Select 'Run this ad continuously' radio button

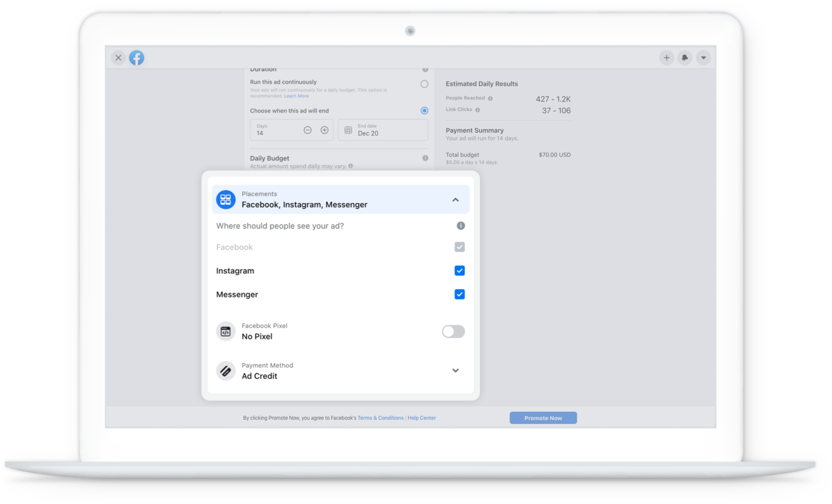[425, 84]
